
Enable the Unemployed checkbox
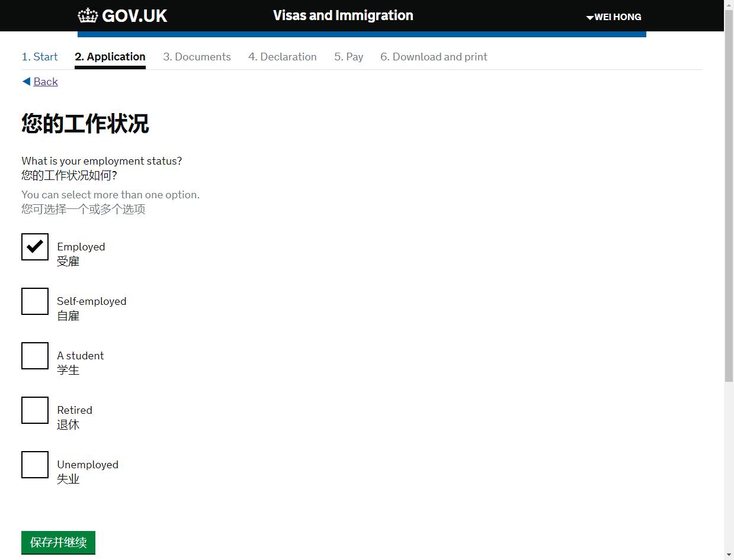pos(35,465)
